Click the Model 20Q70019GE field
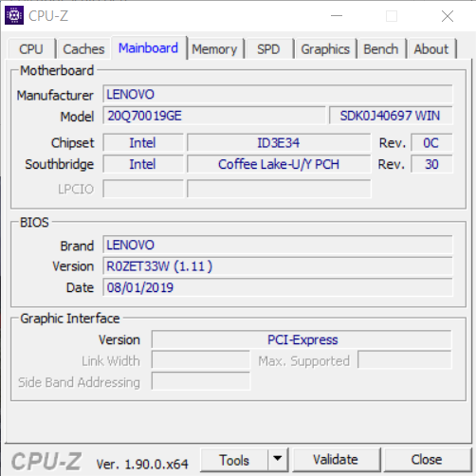 click(214, 116)
